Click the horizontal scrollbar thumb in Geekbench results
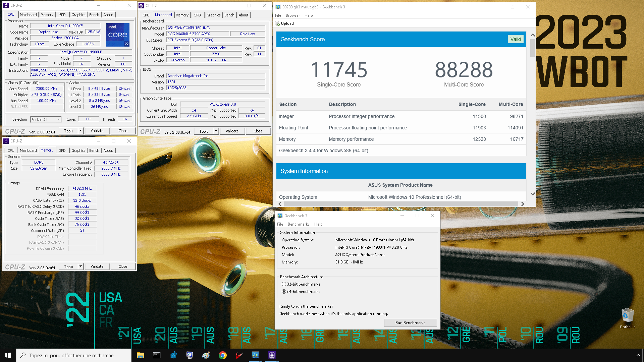Screen dimensions: 644x362 [401, 204]
